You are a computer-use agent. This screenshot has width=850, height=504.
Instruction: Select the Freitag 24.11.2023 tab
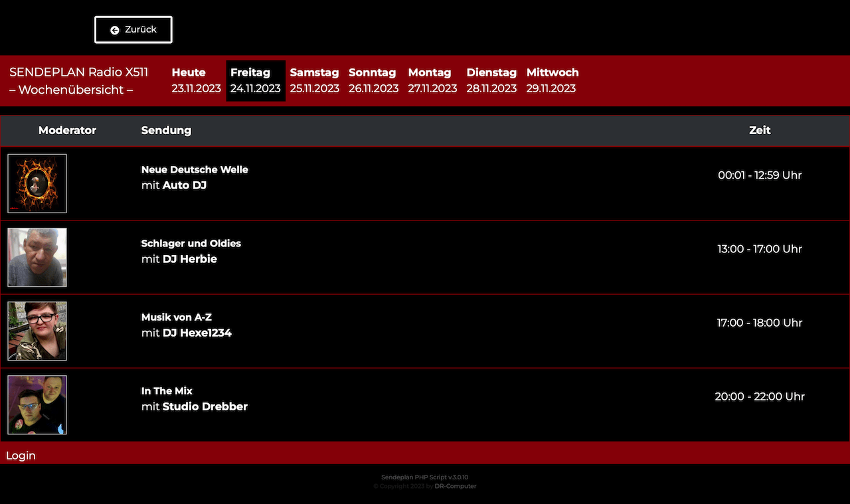pyautogui.click(x=256, y=80)
